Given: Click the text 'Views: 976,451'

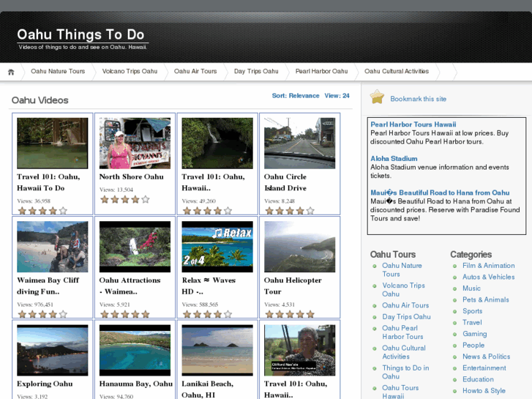Looking at the screenshot, I should pos(35,305).
